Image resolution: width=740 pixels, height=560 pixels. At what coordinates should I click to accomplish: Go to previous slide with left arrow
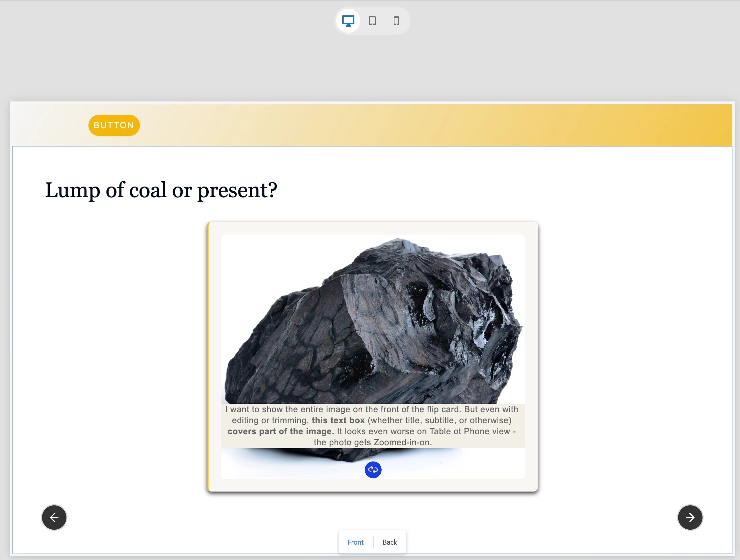(54, 518)
